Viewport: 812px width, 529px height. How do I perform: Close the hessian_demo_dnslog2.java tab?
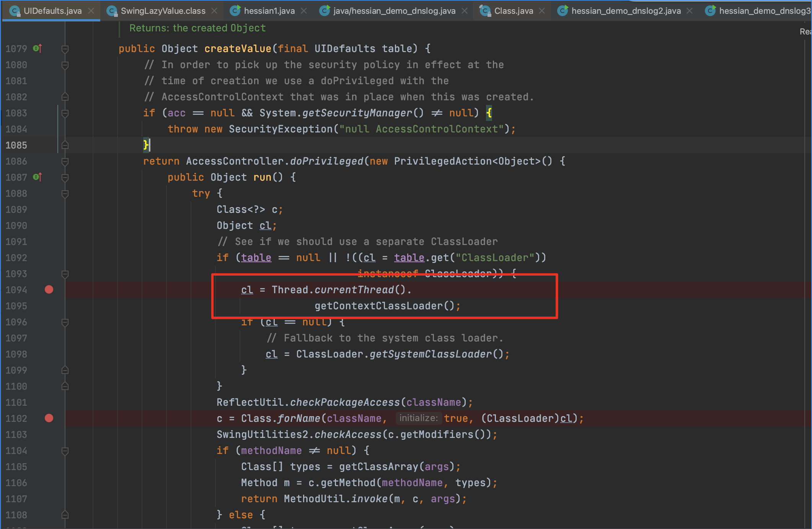690,11
